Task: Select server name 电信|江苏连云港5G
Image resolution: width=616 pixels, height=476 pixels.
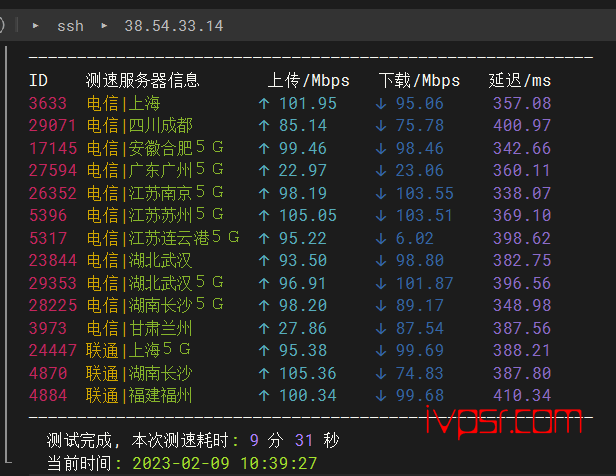Action: [163, 238]
